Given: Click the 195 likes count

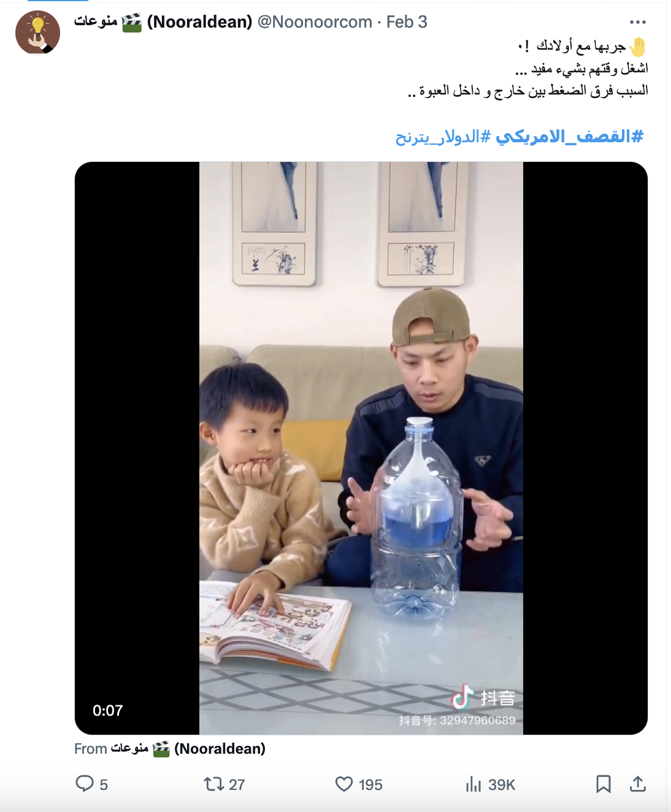Looking at the screenshot, I should pyautogui.click(x=370, y=784).
